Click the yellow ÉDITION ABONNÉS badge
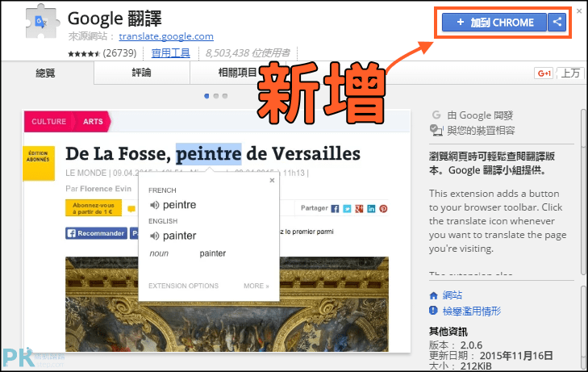The image size is (588, 372). click(x=39, y=164)
